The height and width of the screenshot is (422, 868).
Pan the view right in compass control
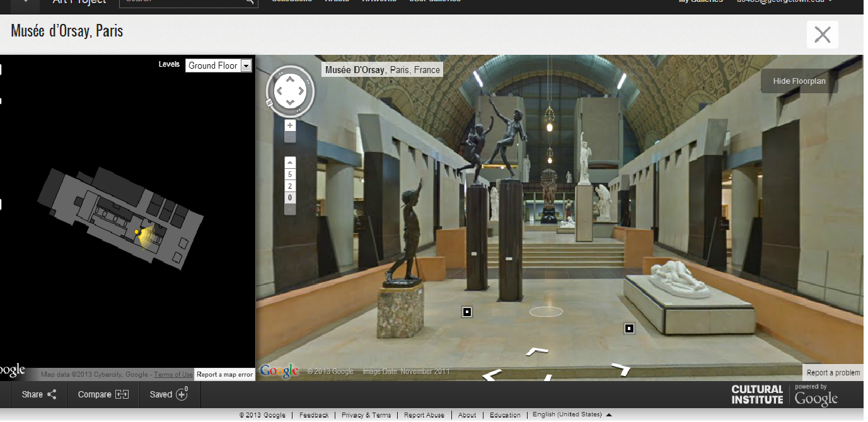pyautogui.click(x=301, y=91)
